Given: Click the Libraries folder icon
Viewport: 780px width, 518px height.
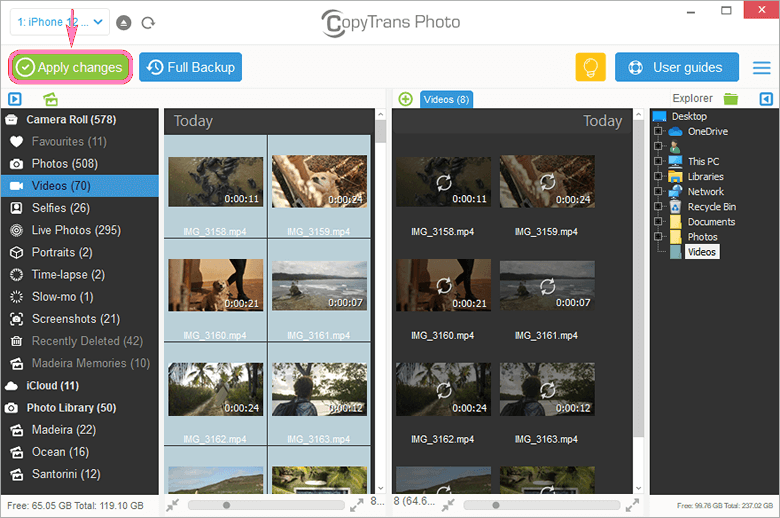Looking at the screenshot, I should [676, 177].
